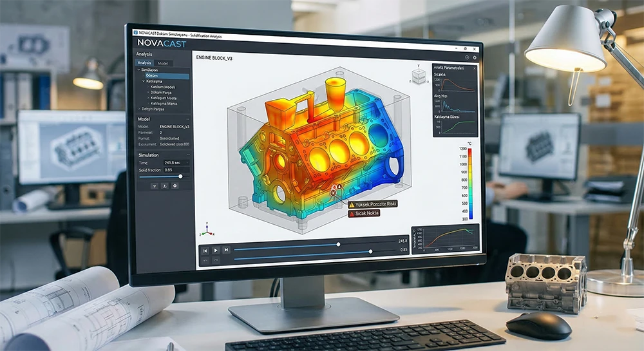This screenshot has width=644, height=351.
Task: Skip to the first simulation frame
Action: 205,250
